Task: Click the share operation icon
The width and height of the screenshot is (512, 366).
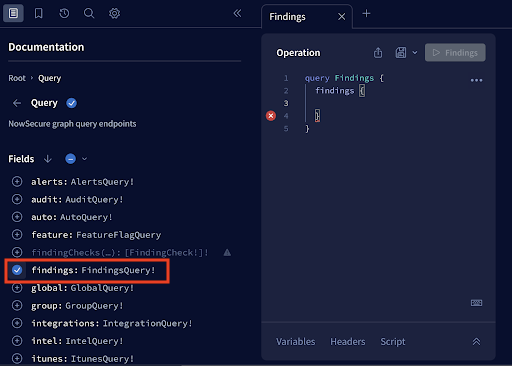Action: pos(378,53)
